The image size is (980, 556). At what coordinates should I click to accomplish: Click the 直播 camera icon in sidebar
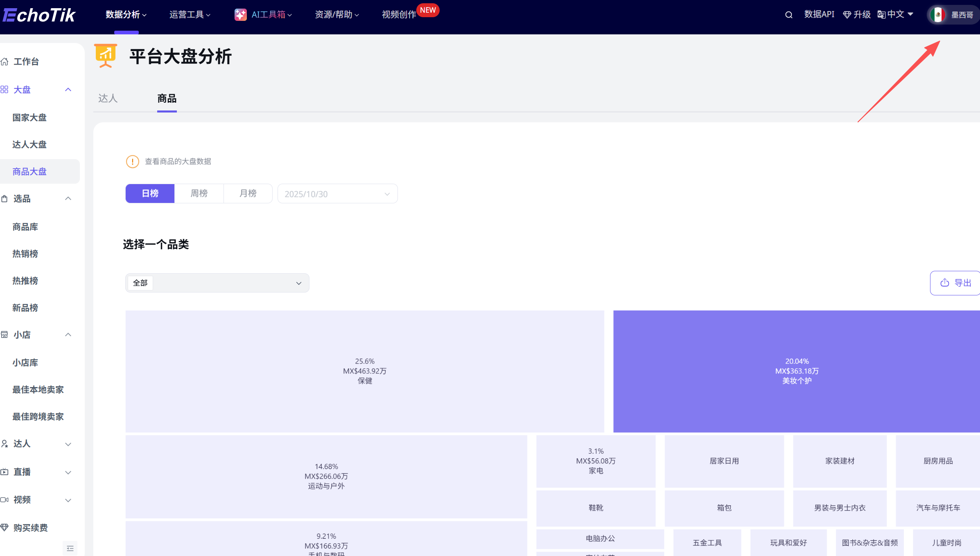click(x=5, y=472)
